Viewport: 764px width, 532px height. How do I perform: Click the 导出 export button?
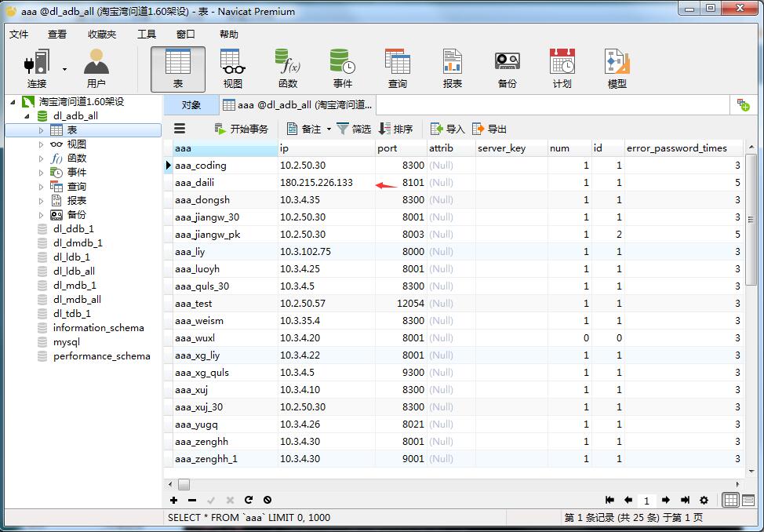489,129
